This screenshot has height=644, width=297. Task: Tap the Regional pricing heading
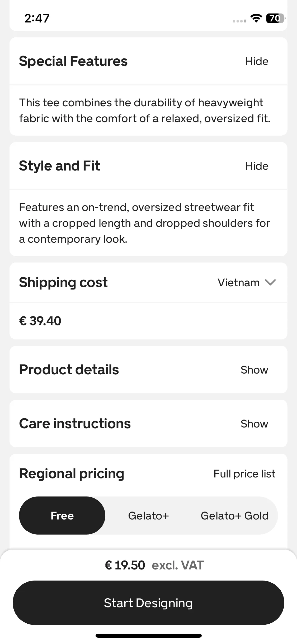pyautogui.click(x=72, y=473)
